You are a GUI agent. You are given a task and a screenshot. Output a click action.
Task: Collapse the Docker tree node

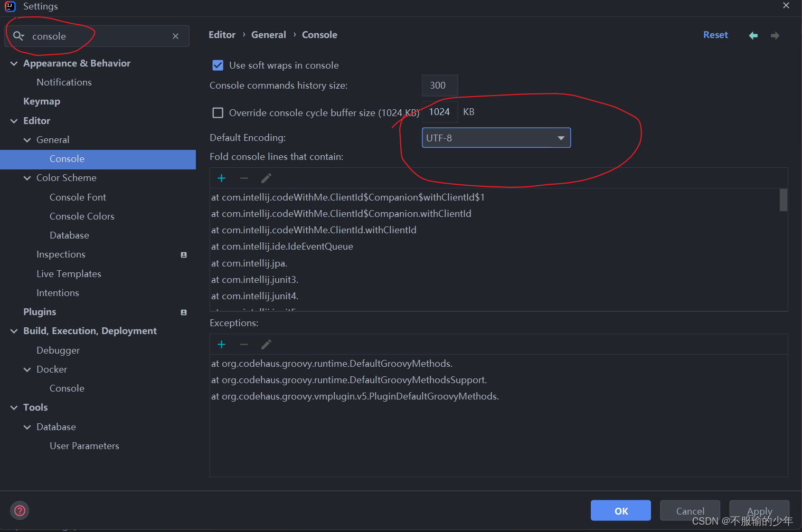pos(27,369)
